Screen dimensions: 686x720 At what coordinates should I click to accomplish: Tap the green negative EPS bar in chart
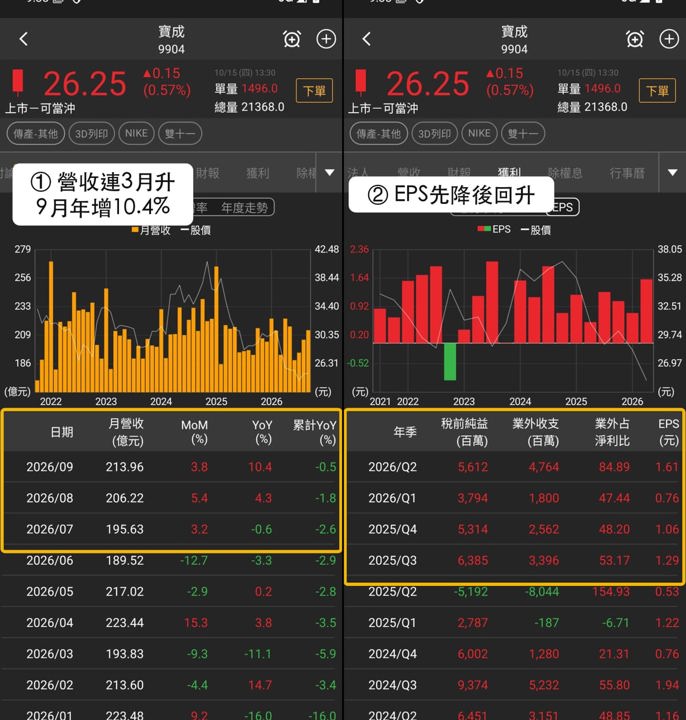tap(450, 361)
